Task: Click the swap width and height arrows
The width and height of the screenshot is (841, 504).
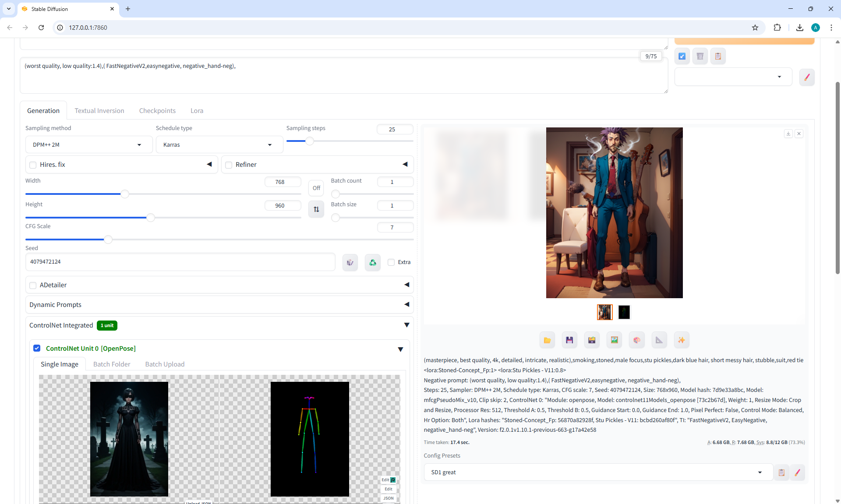Action: pos(316,209)
